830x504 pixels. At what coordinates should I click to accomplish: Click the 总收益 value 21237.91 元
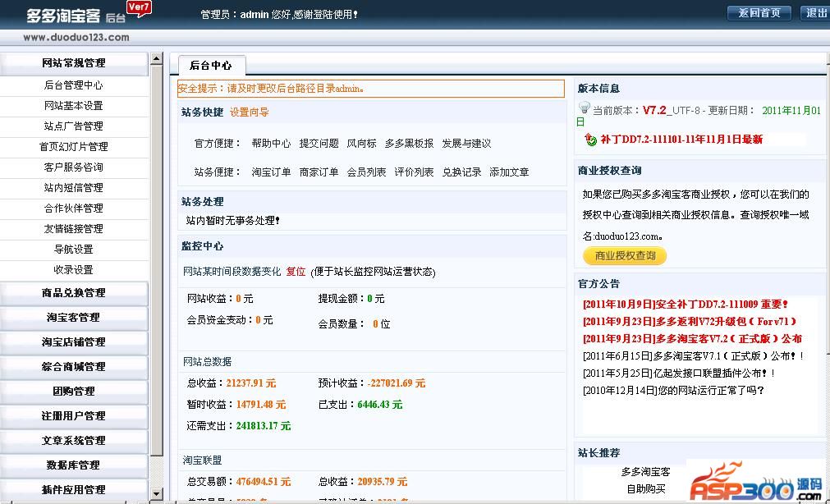coord(251,383)
